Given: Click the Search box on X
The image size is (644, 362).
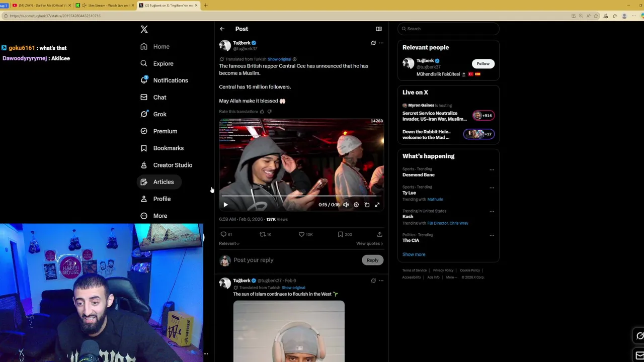Looking at the screenshot, I should tap(448, 29).
